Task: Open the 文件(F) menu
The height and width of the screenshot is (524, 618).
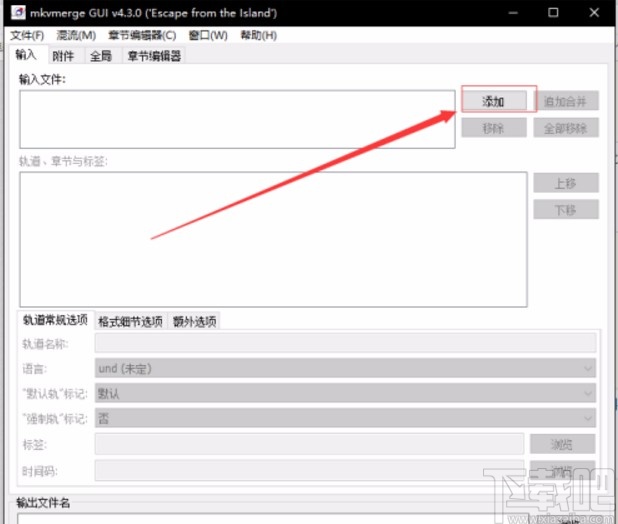Action: click(x=27, y=35)
